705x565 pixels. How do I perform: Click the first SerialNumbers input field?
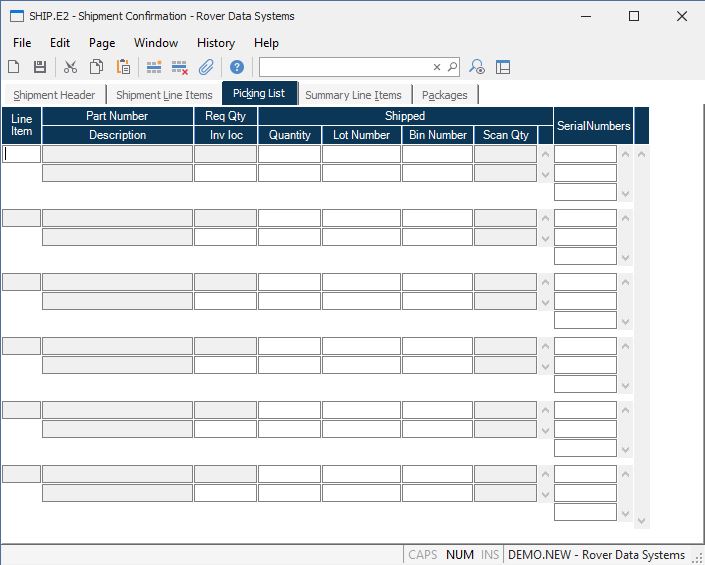click(585, 154)
